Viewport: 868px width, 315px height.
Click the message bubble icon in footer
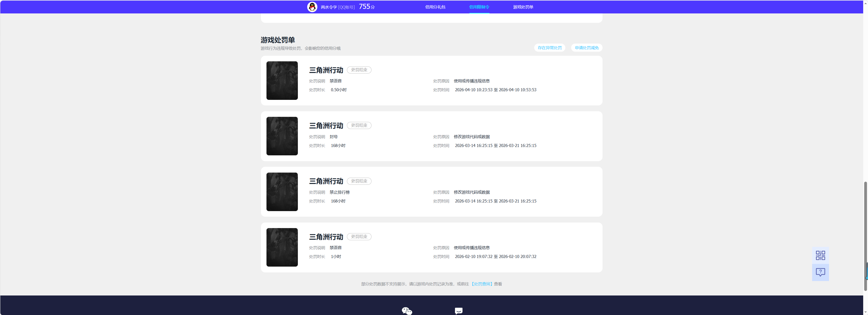pyautogui.click(x=459, y=311)
